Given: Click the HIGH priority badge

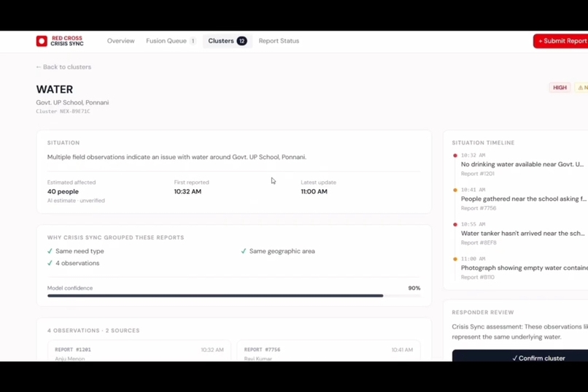Looking at the screenshot, I should click(x=560, y=88).
